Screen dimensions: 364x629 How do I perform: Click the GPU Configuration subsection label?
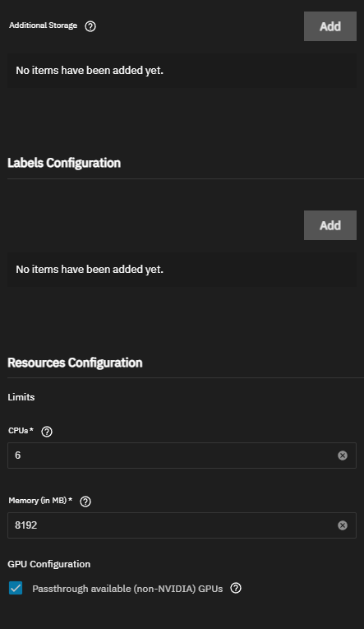click(49, 564)
